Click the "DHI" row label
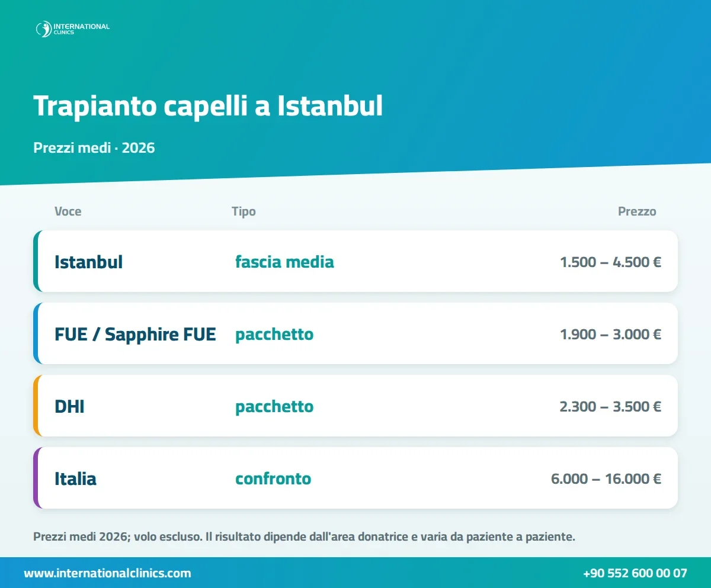The width and height of the screenshot is (711, 588). [69, 407]
